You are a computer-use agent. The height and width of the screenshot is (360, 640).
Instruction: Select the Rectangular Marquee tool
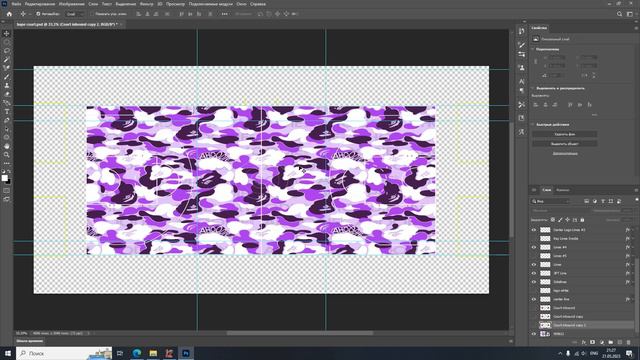point(7,42)
